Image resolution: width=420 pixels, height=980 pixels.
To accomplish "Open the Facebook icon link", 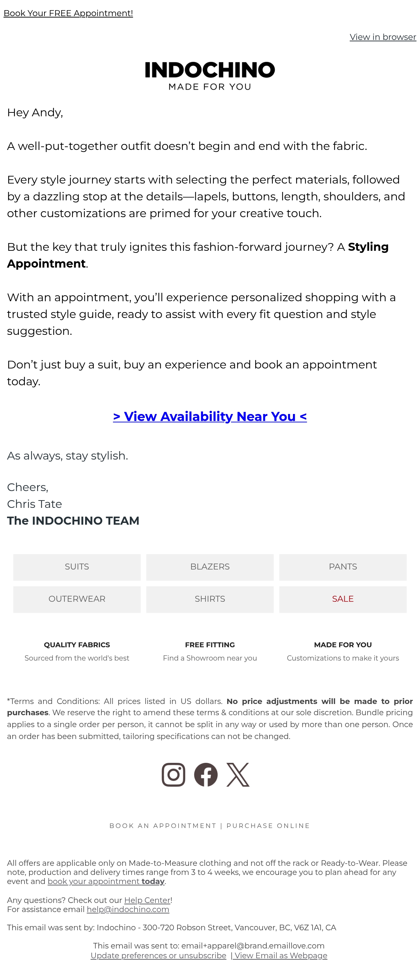I will pos(206,774).
